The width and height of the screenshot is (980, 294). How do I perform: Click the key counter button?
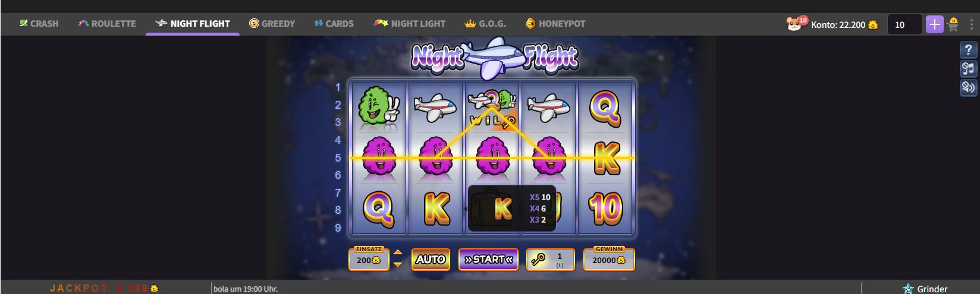551,260
